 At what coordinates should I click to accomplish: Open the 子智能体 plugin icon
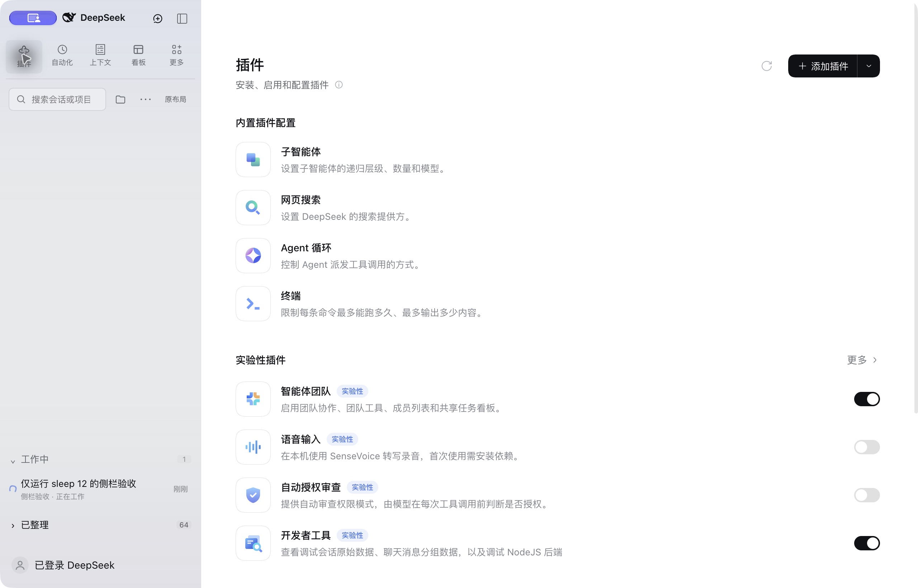[x=253, y=160]
